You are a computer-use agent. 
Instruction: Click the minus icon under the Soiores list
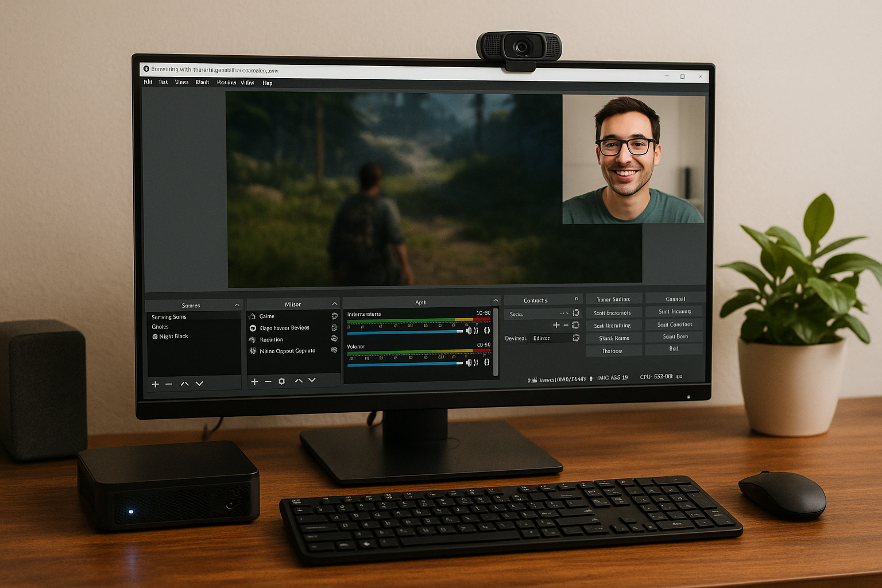point(169,384)
